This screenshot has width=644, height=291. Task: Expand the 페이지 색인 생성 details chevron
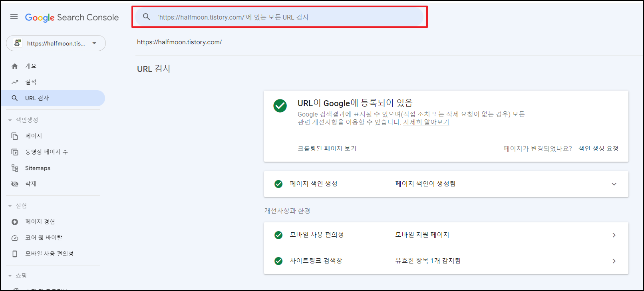[x=614, y=184]
